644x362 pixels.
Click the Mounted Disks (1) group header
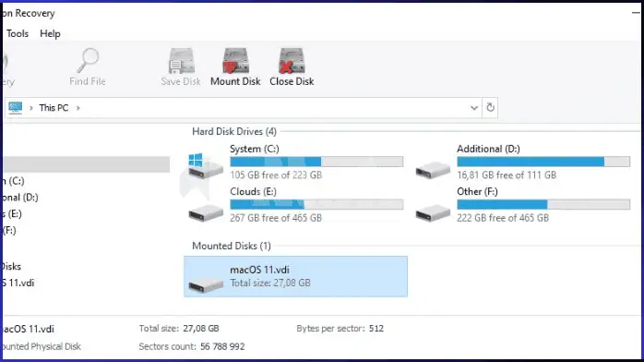(232, 246)
